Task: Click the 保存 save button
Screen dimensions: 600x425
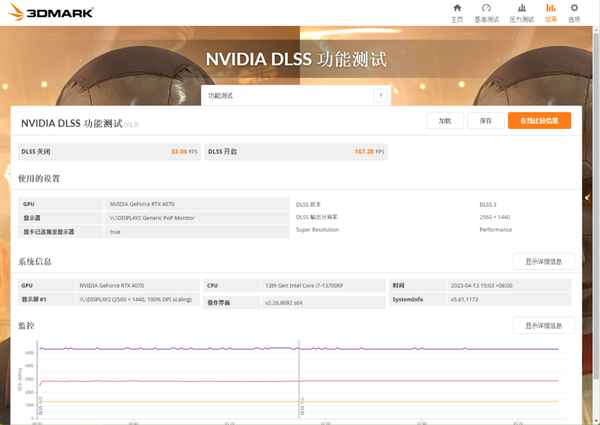Action: coord(486,120)
